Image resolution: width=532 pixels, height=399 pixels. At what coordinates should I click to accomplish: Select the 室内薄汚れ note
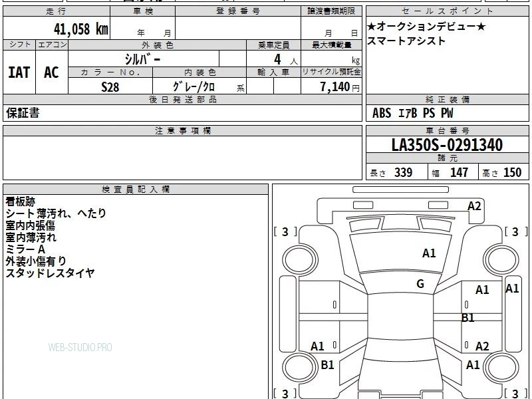point(31,237)
